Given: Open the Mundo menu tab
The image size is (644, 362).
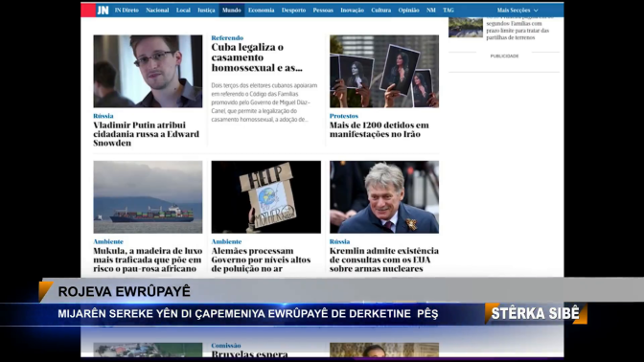Looking at the screenshot, I should coord(232,11).
